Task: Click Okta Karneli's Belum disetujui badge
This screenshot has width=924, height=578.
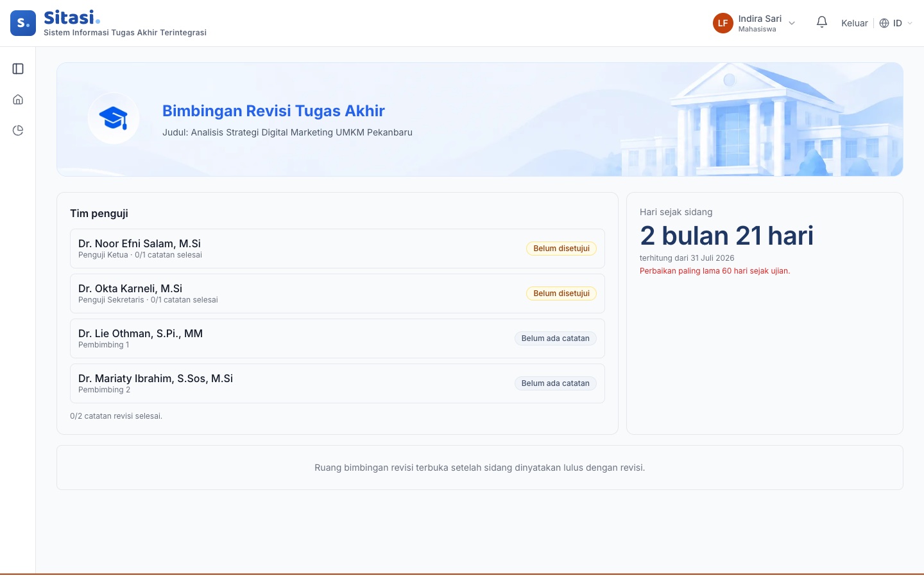Action: coord(561,293)
